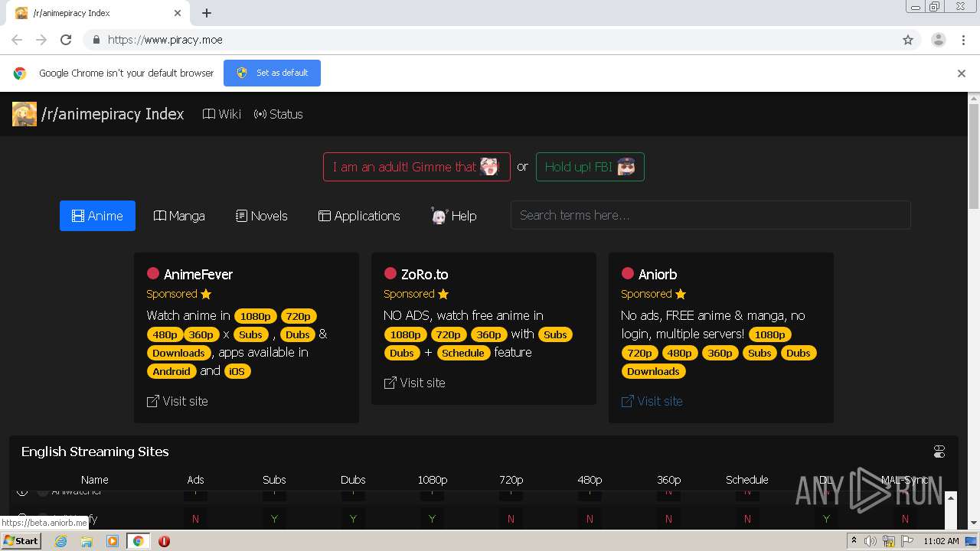
Task: Click the AnimeFever Sponsored star icon
Action: pos(206,294)
